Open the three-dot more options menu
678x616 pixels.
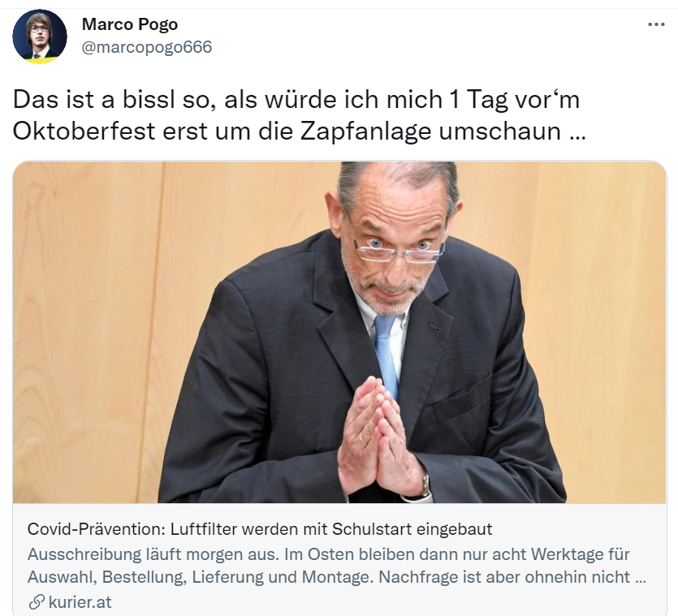pos(656,24)
